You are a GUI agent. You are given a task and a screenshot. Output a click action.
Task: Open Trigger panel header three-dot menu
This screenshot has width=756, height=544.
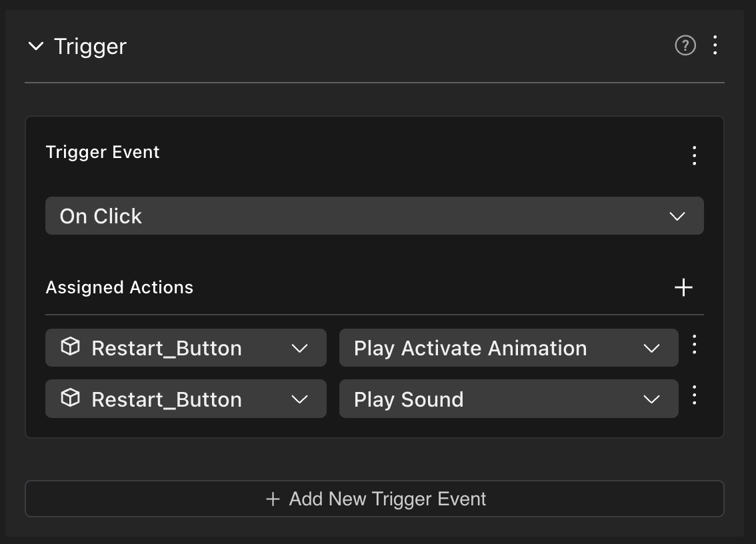pos(715,45)
